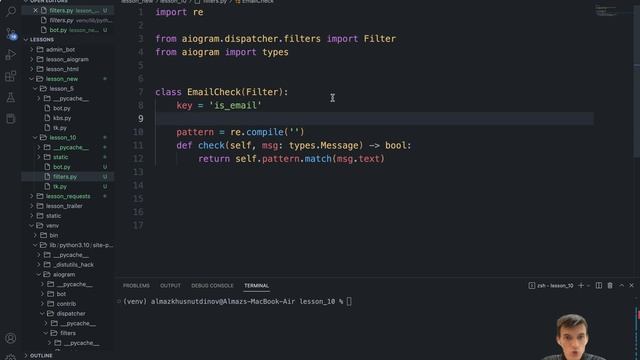Select the TERMINAL tab
This screenshot has width=640, height=360.
(x=256, y=286)
